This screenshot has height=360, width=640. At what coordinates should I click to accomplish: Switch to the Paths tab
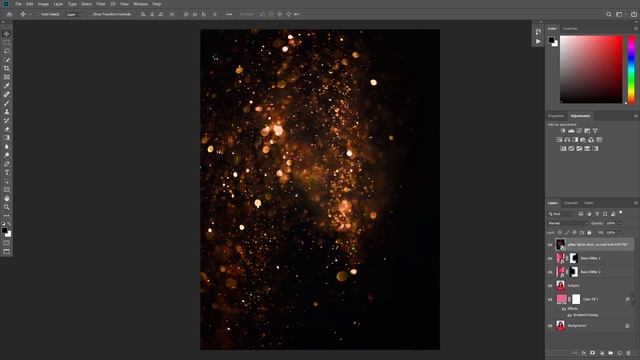pos(589,203)
